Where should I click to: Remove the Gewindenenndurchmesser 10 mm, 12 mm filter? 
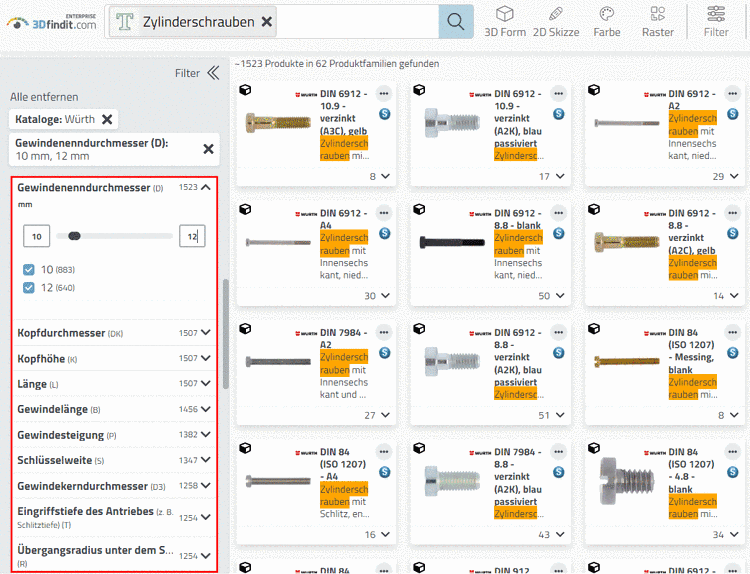pyautogui.click(x=208, y=149)
